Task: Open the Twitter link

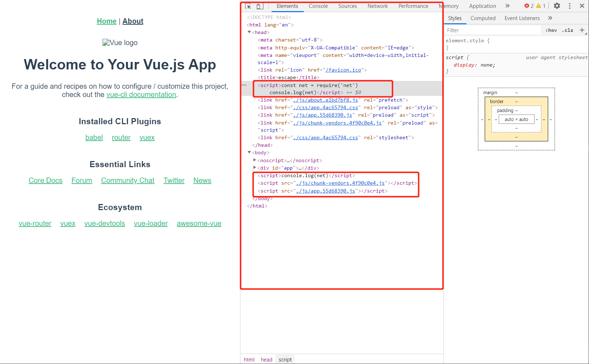Action: tap(174, 180)
